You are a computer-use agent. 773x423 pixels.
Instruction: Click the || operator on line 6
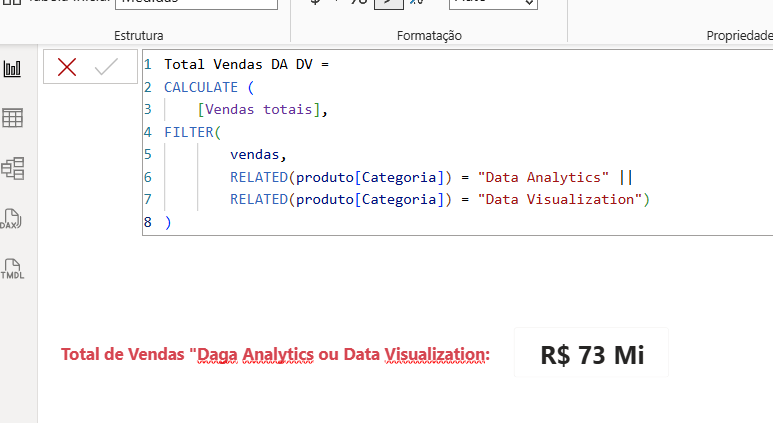(626, 177)
